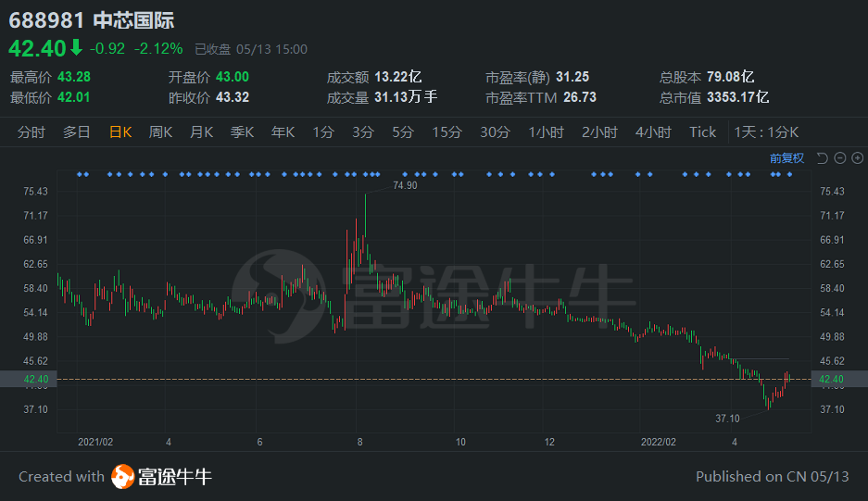This screenshot has height=501, width=868.
Task: Click the price change -0.92
Action: coord(107,49)
